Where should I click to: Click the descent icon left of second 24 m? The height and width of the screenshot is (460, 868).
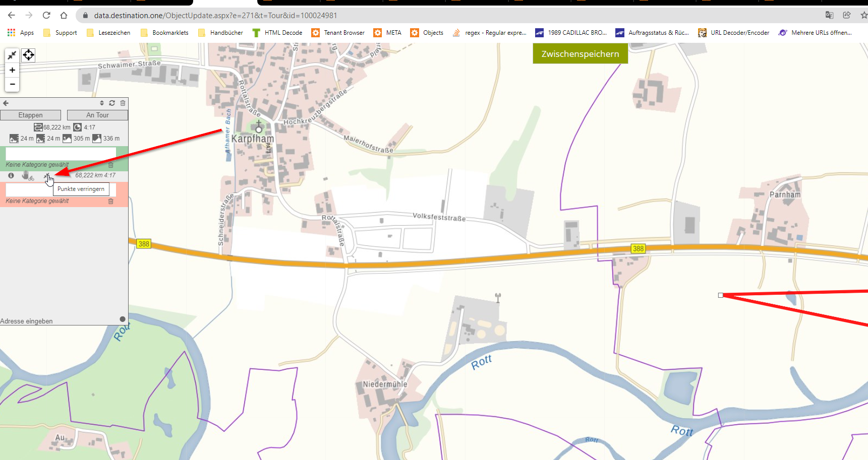[41, 138]
